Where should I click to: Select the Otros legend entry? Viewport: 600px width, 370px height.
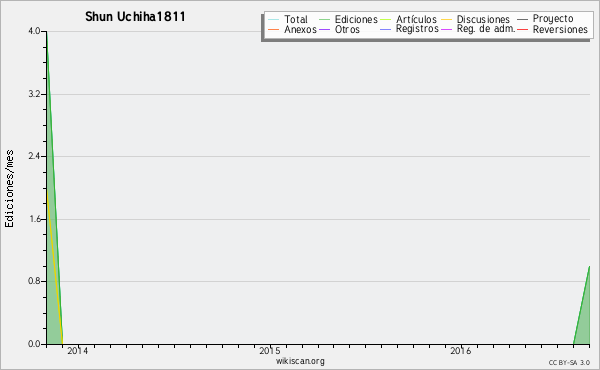tap(339, 29)
